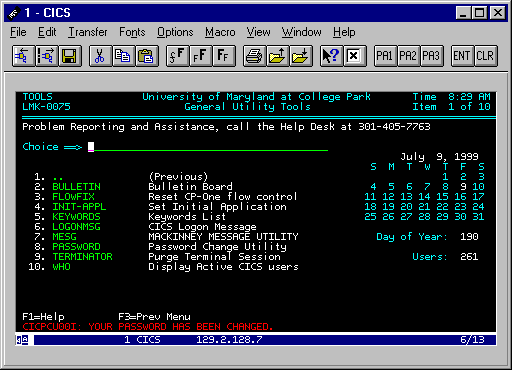Viewport: 512px width, 370px height.
Task: Click the WHO menu entry
Action: (x=61, y=267)
